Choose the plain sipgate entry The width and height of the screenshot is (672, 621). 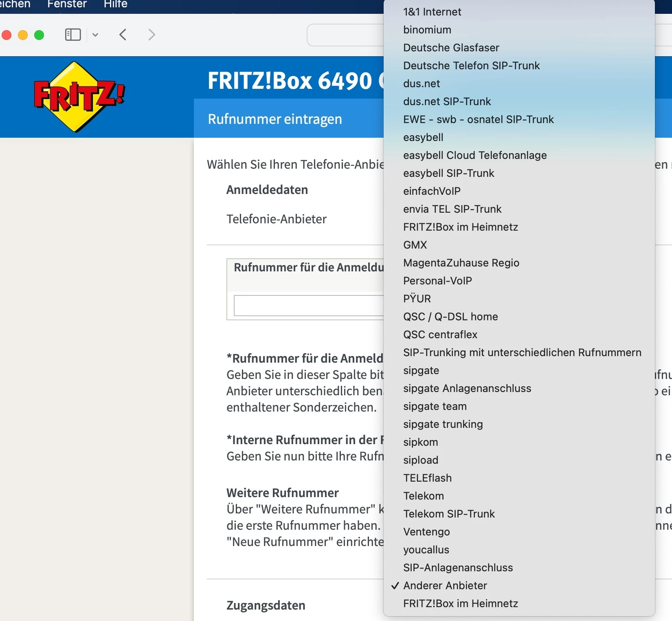pos(519,370)
